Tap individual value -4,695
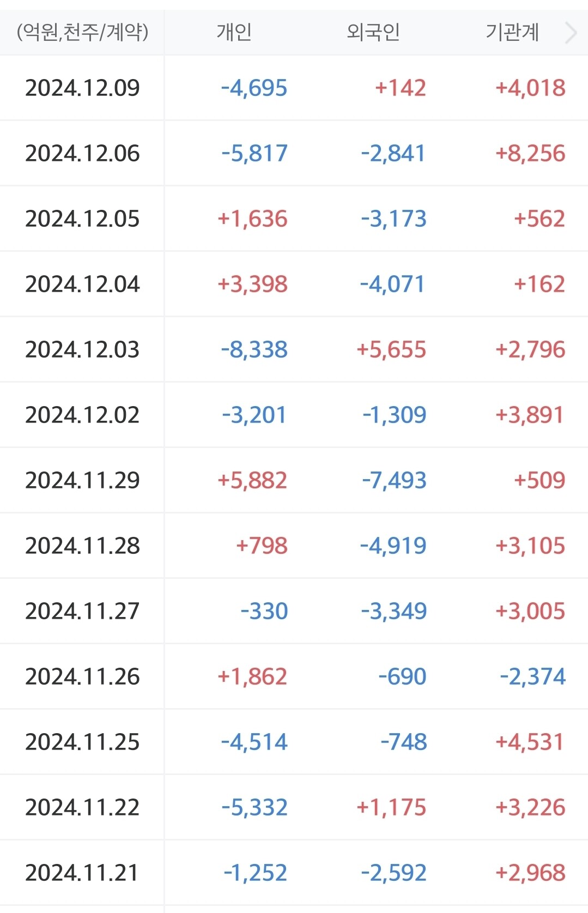The width and height of the screenshot is (588, 913). [254, 88]
